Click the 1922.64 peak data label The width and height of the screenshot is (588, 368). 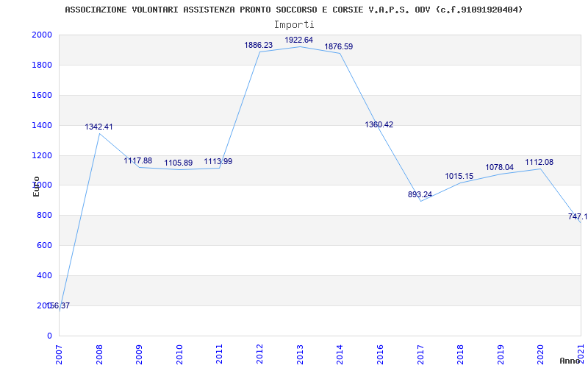point(298,40)
